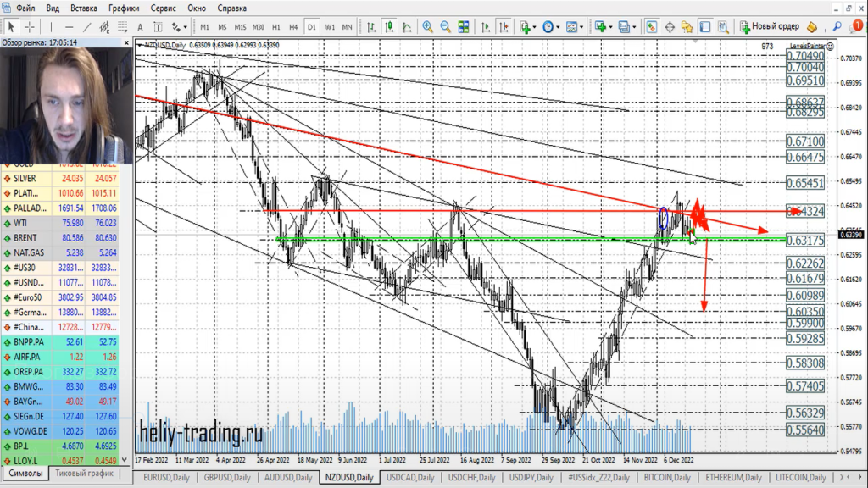Switch to the GBPUSD,Daily chart tab

226,478
